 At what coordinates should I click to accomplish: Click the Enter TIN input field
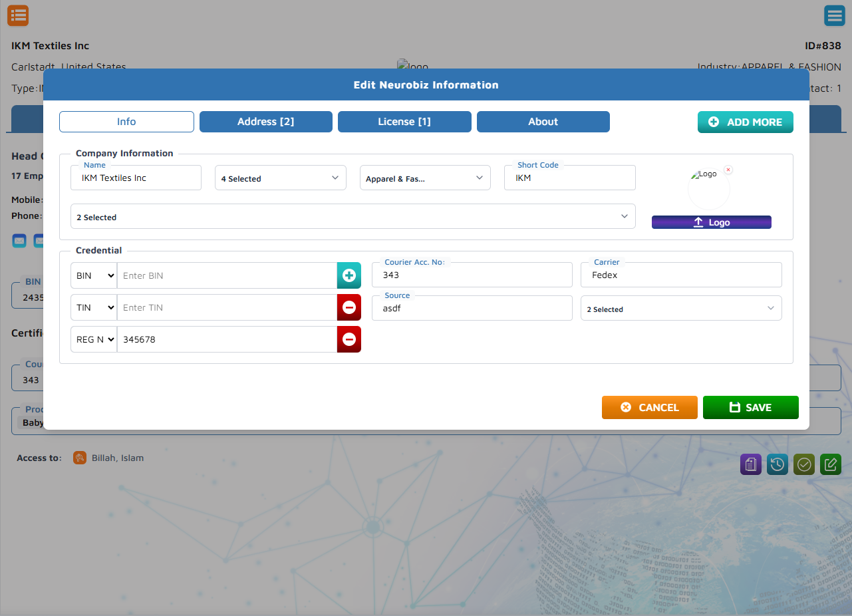pyautogui.click(x=227, y=307)
